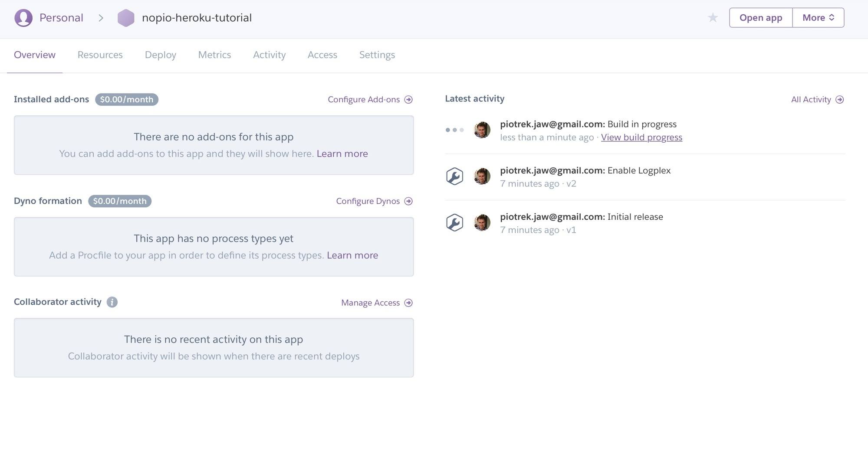Go to the Settings tab

[x=377, y=55]
